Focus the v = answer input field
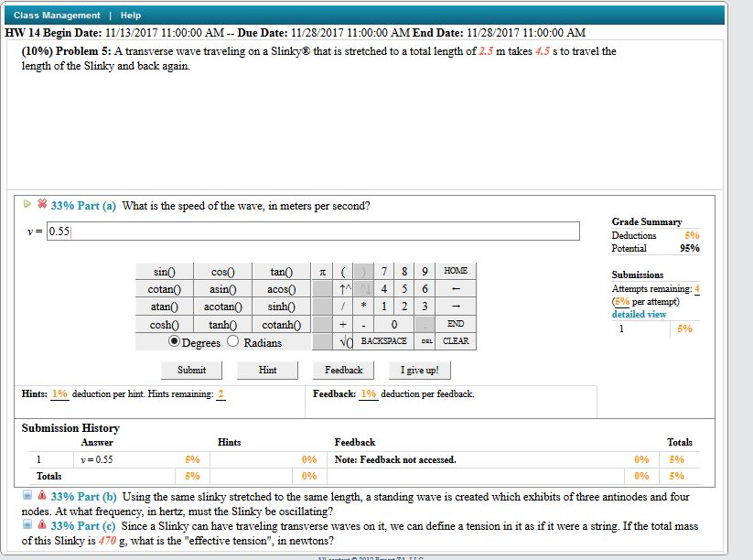The image size is (753, 560). pyautogui.click(x=313, y=231)
